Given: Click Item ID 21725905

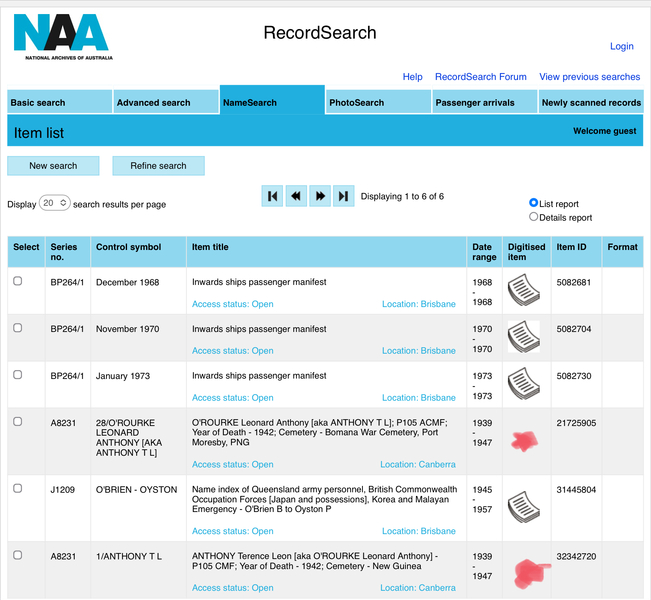Looking at the screenshot, I should [576, 423].
